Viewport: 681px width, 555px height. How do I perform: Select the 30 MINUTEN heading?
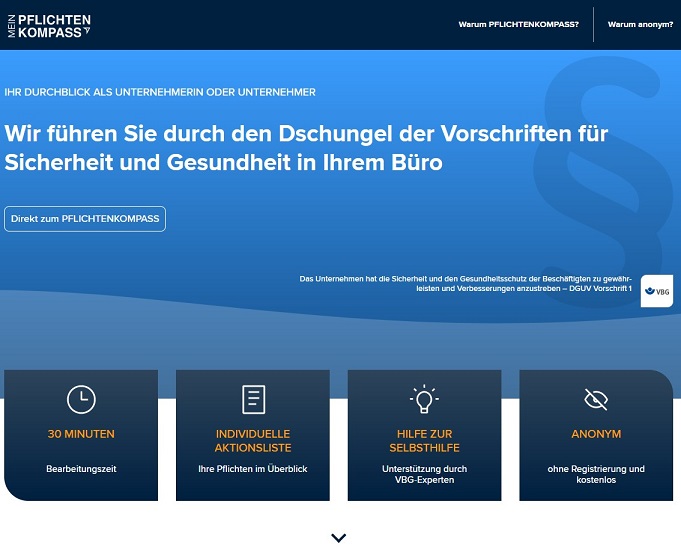(81, 434)
